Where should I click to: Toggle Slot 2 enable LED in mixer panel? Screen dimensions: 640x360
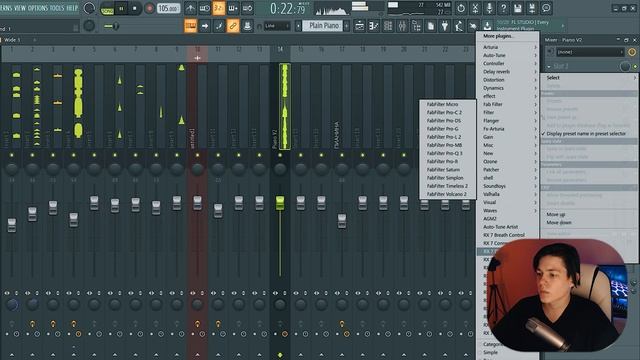pos(635,67)
